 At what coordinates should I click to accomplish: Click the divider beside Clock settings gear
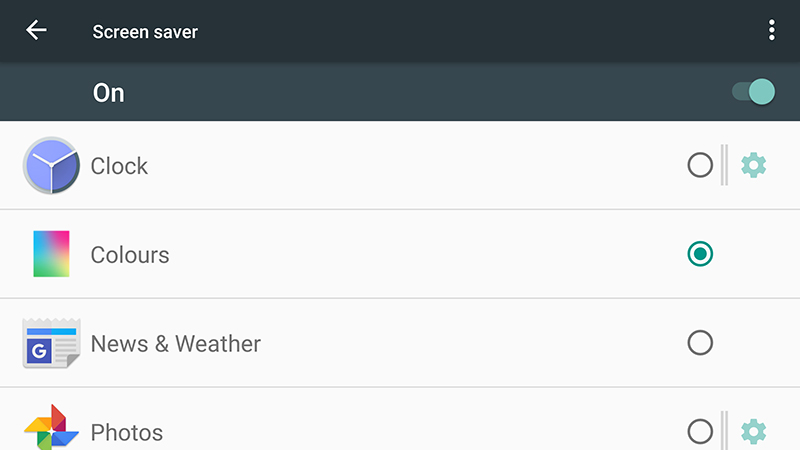[724, 165]
